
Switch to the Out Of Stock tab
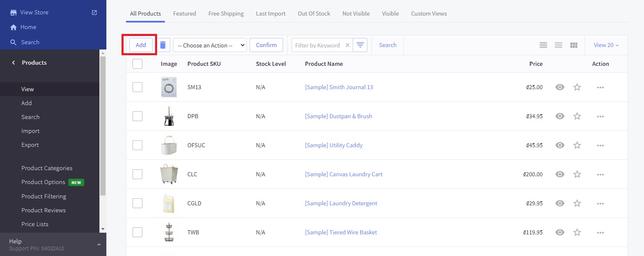(x=314, y=13)
